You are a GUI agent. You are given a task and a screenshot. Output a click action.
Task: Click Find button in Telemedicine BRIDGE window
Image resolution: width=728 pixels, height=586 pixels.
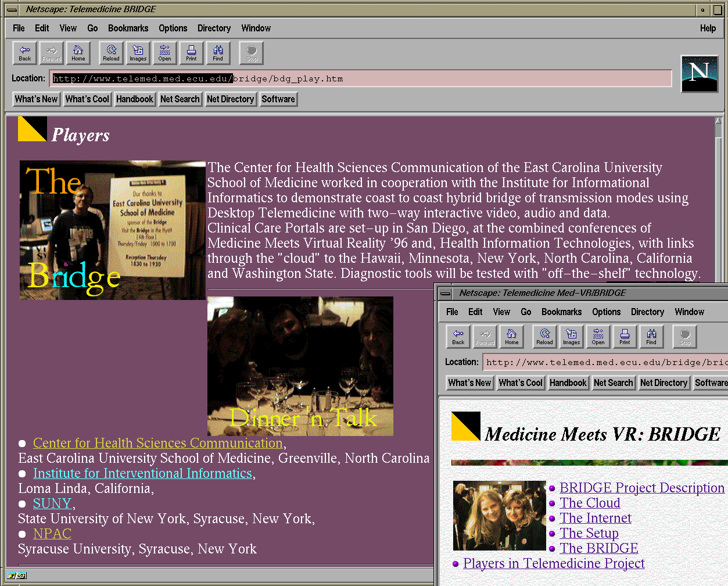click(x=218, y=53)
